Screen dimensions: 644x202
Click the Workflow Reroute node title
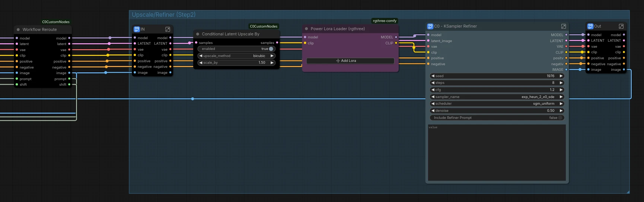coord(39,29)
